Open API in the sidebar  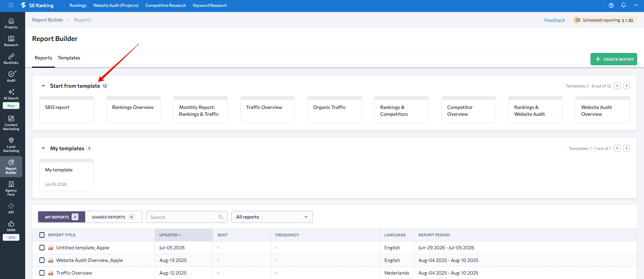[11, 209]
